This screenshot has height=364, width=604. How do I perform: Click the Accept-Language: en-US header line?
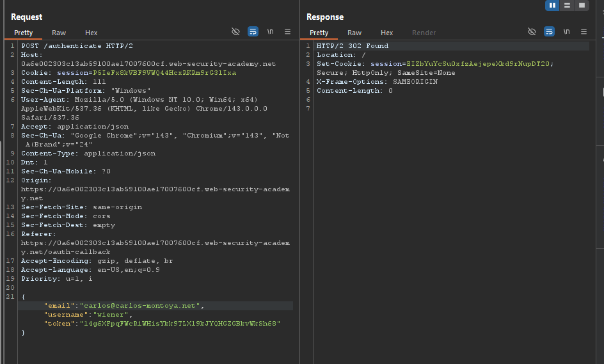click(x=90, y=269)
